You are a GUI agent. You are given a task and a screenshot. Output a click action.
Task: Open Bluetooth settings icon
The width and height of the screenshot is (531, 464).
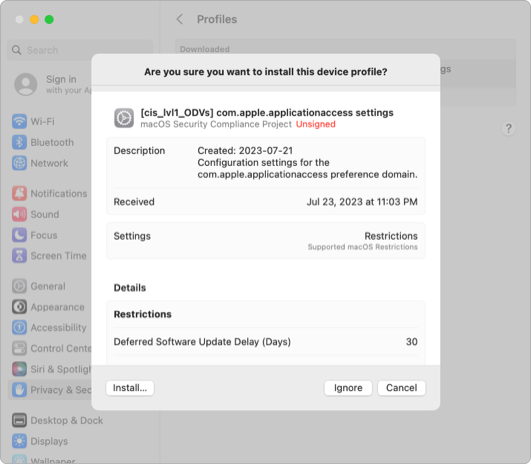[x=19, y=142]
